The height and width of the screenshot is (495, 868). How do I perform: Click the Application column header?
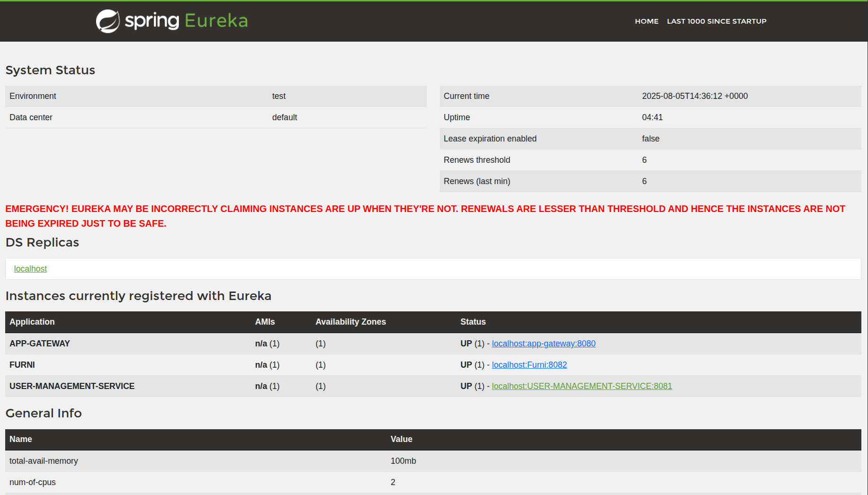tap(32, 322)
